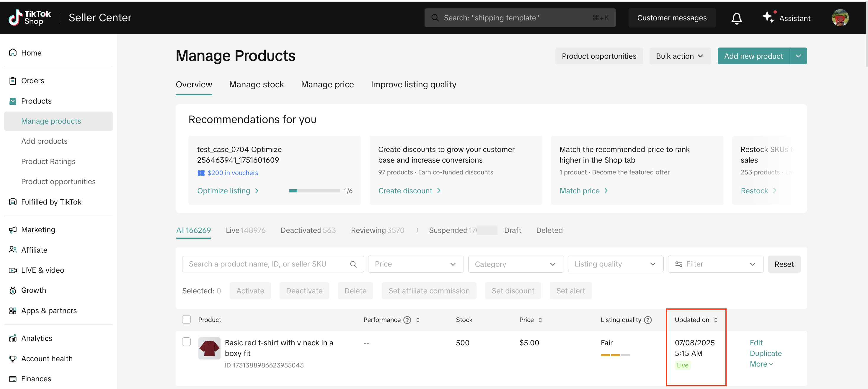868x389 pixels.
Task: Open Analytics from the sidebar icon
Action: (x=13, y=338)
